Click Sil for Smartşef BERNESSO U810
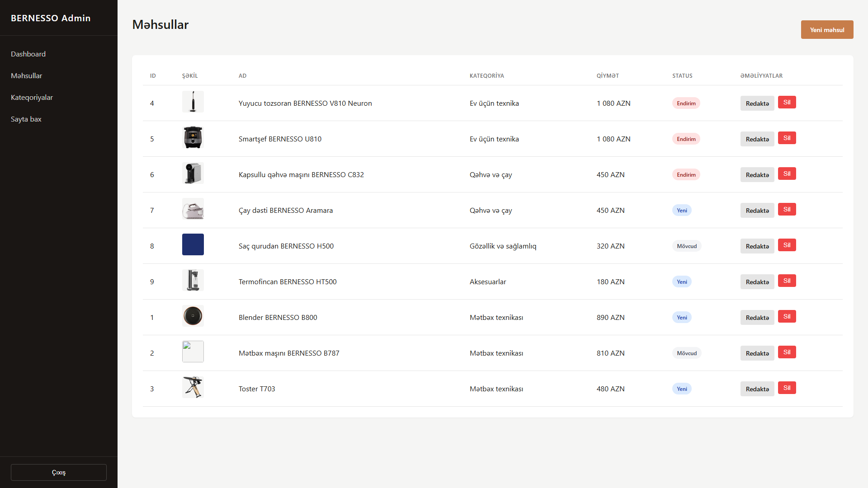Screen dimensions: 868x488 [x=787, y=138]
